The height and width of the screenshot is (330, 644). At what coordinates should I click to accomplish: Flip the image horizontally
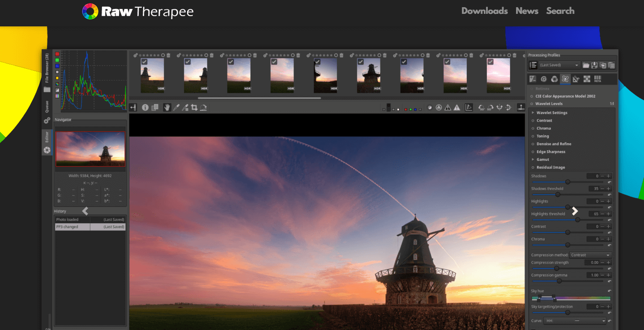tap(499, 108)
